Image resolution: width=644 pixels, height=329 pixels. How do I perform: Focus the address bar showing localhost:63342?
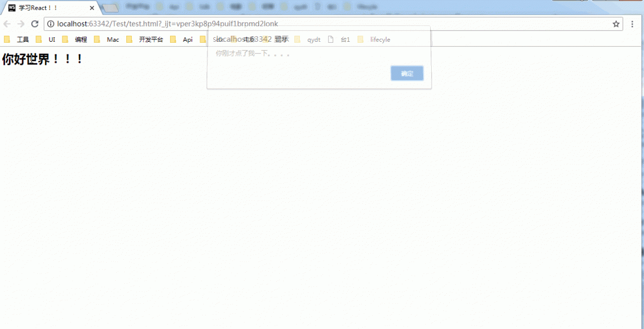pos(332,24)
